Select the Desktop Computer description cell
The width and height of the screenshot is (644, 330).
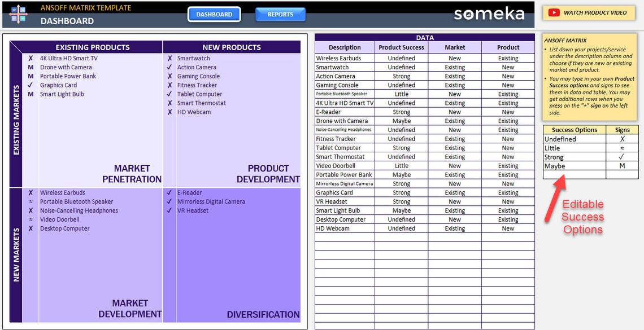(x=345, y=219)
